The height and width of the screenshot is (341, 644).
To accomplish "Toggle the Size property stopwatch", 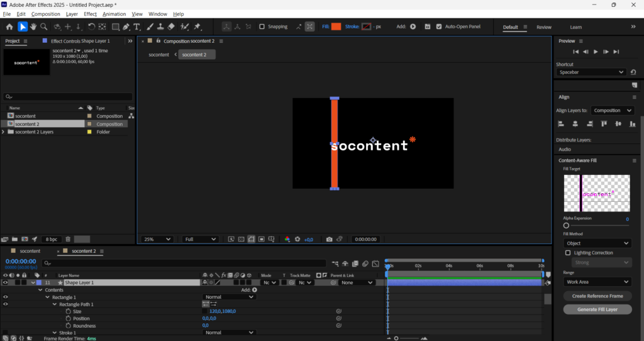I will (x=68, y=311).
